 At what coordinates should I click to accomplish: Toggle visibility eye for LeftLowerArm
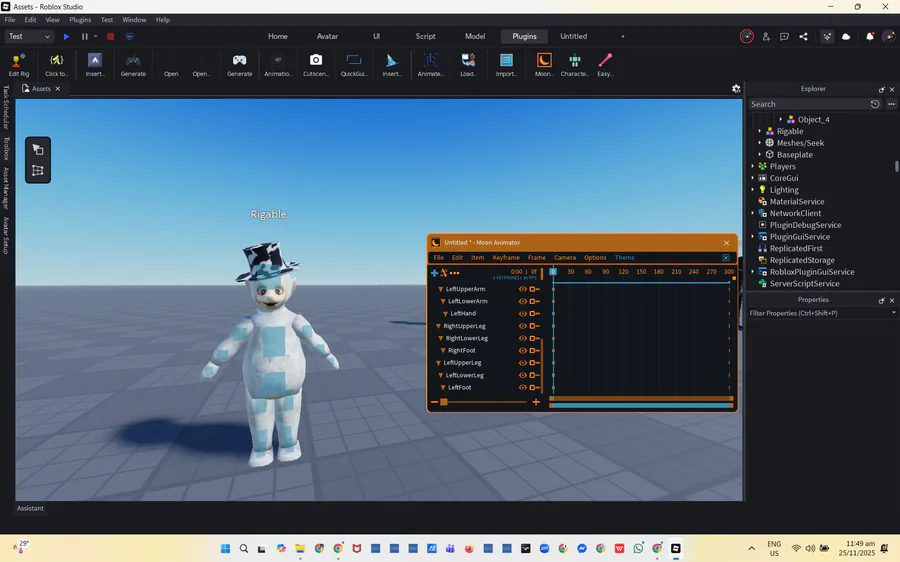click(x=523, y=301)
